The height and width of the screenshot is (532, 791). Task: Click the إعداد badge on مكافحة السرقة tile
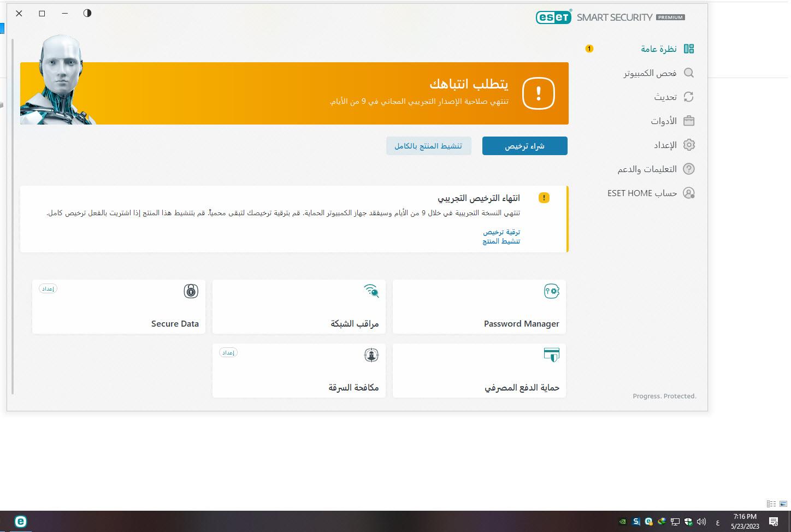pyautogui.click(x=228, y=352)
